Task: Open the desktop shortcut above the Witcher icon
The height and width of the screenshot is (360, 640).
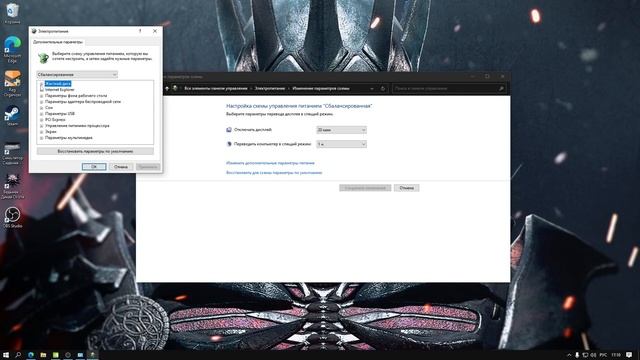Action: point(12,152)
